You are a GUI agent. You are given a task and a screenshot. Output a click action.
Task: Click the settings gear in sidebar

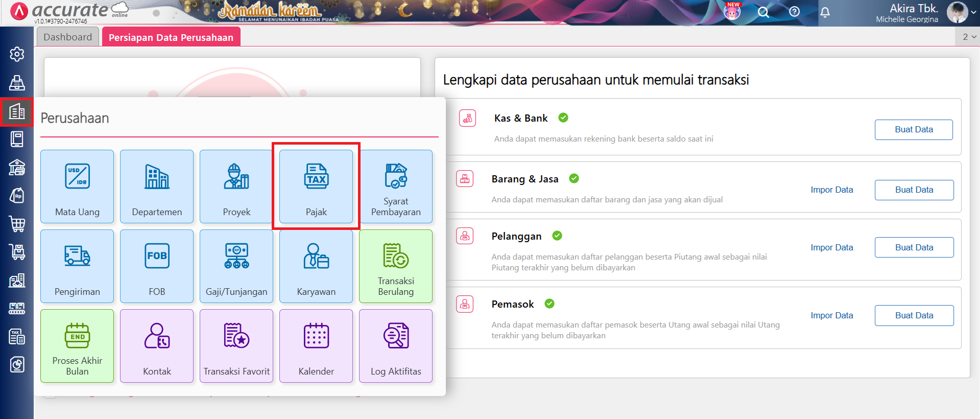click(17, 54)
